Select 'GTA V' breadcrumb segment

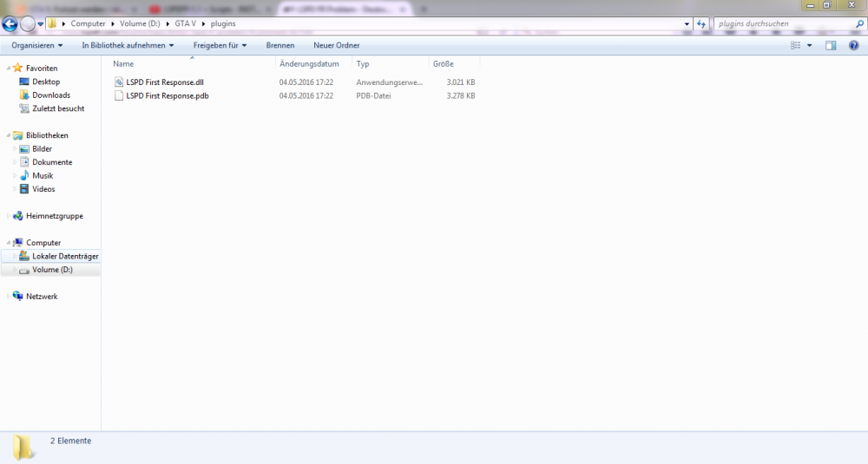(186, 23)
